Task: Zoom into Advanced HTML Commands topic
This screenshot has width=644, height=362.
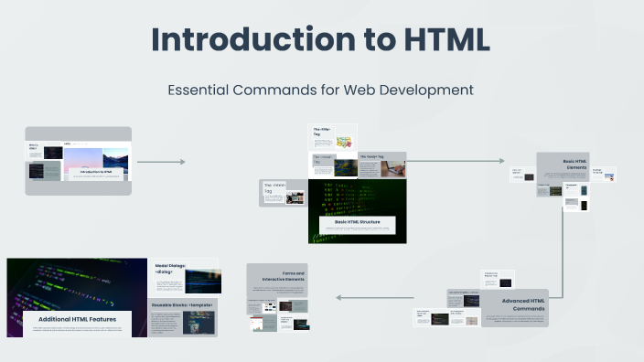Action: (515, 308)
